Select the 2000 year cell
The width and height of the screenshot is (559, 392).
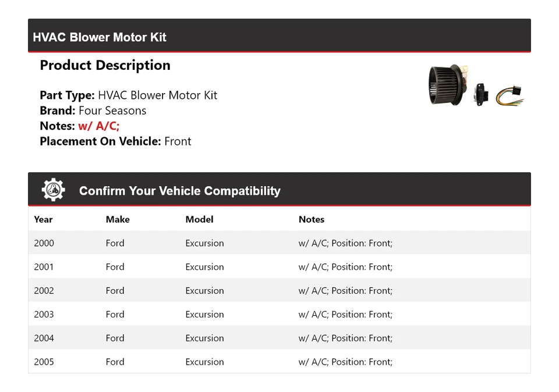click(x=44, y=243)
